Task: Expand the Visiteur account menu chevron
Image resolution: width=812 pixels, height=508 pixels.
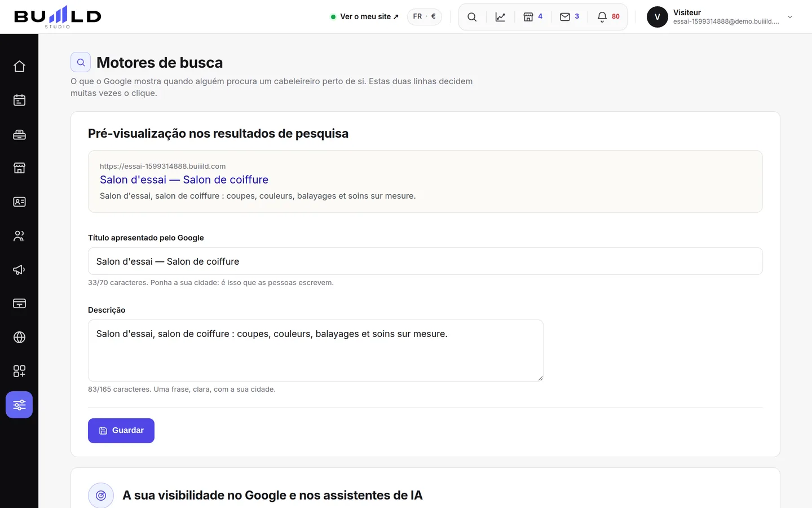Action: tap(790, 17)
